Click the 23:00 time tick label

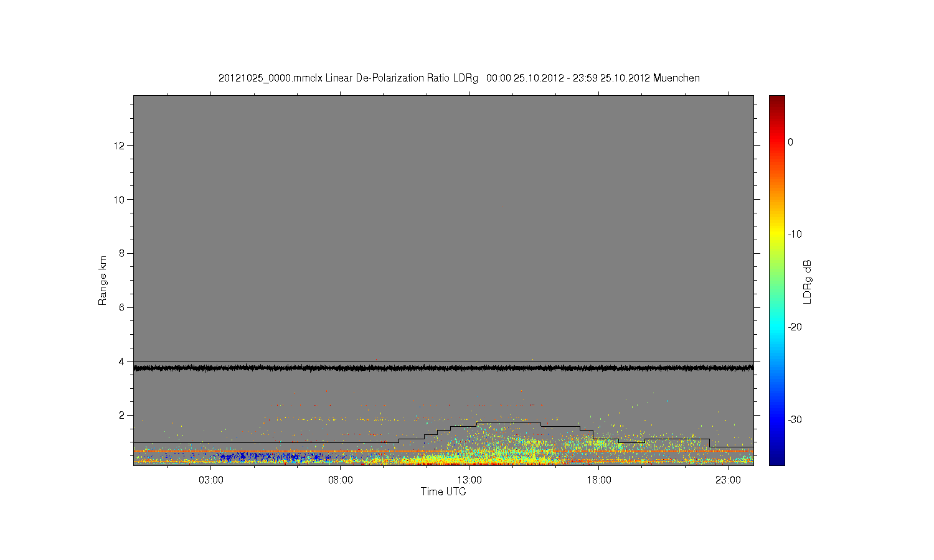pos(728,480)
